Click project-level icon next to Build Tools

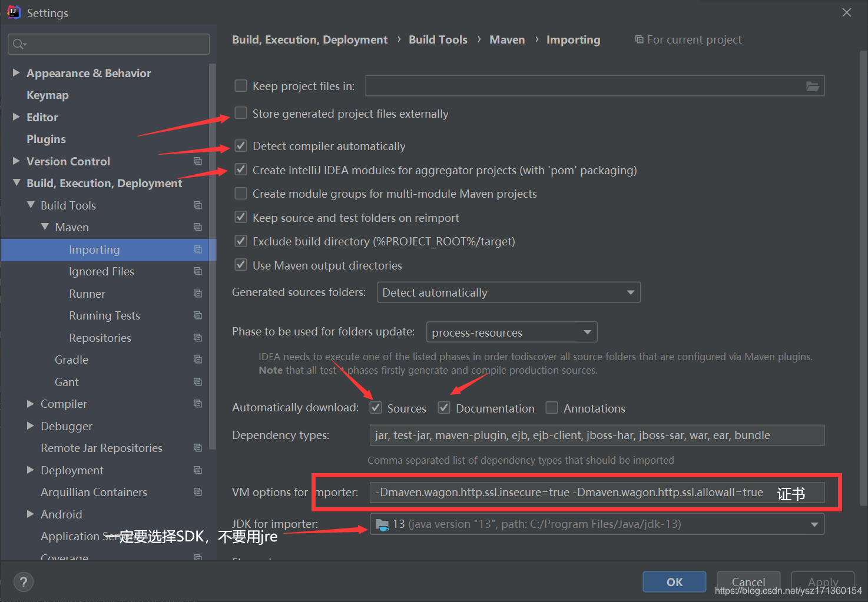pyautogui.click(x=198, y=205)
